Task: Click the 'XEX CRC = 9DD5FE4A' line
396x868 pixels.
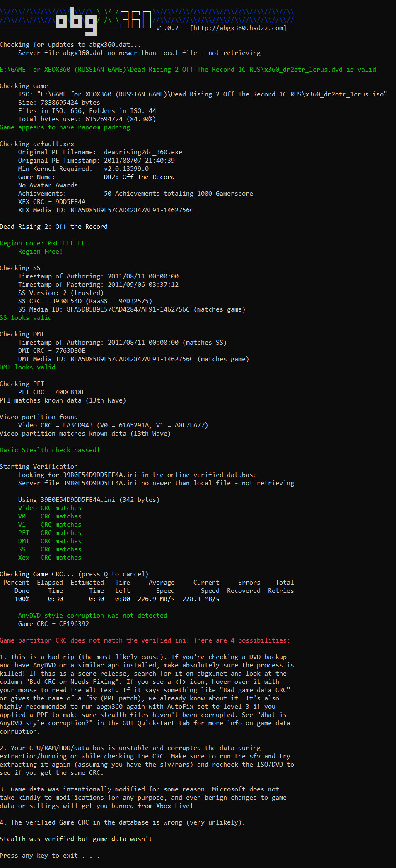Action: point(52,202)
